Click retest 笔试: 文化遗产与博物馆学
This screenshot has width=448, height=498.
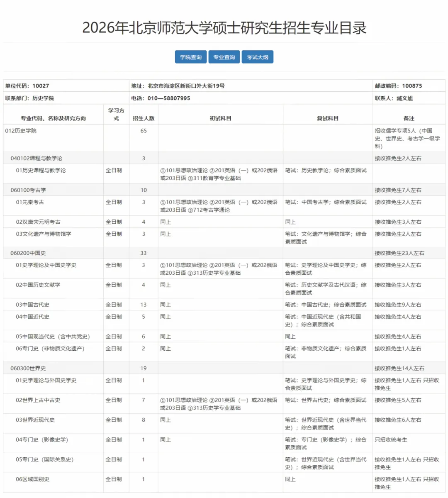(326, 238)
